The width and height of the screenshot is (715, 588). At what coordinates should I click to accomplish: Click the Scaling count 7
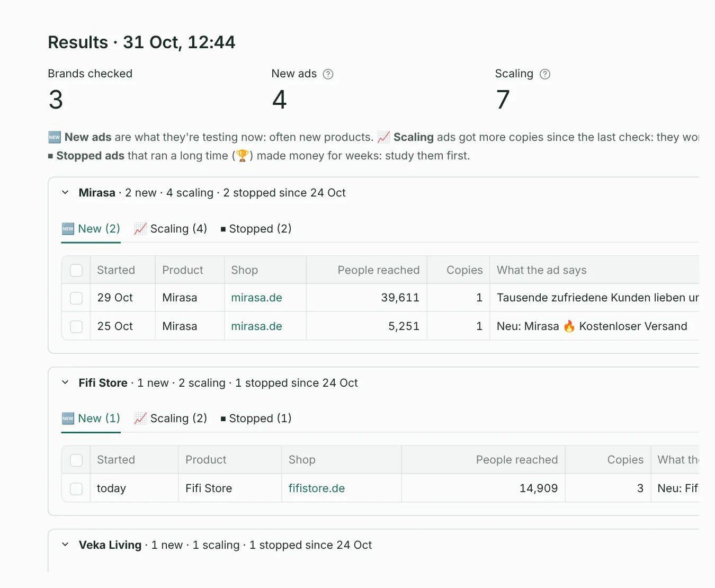click(503, 100)
